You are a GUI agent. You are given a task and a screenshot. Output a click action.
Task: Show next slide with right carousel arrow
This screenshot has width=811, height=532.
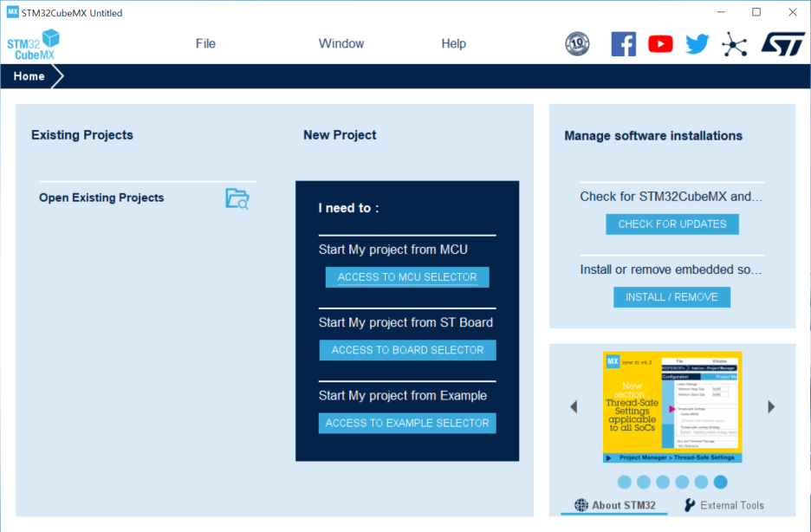pos(771,407)
